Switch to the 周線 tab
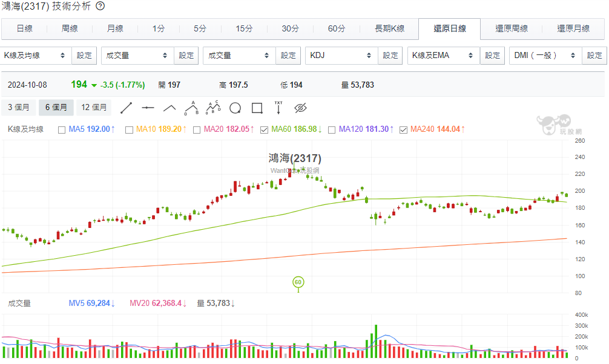The image size is (609, 364). pyautogui.click(x=70, y=28)
